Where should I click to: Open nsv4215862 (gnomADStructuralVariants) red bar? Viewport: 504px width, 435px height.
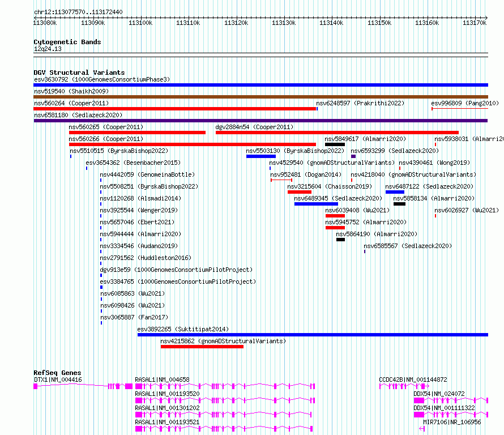click(x=202, y=347)
